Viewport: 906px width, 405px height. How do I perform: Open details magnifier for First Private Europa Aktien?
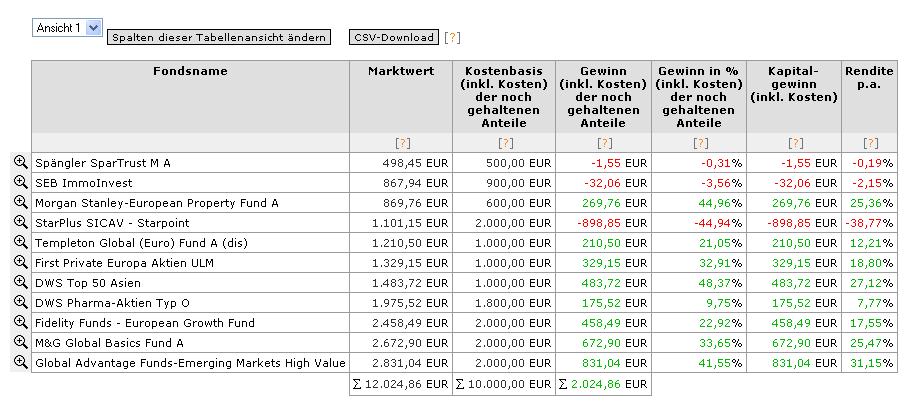click(21, 262)
